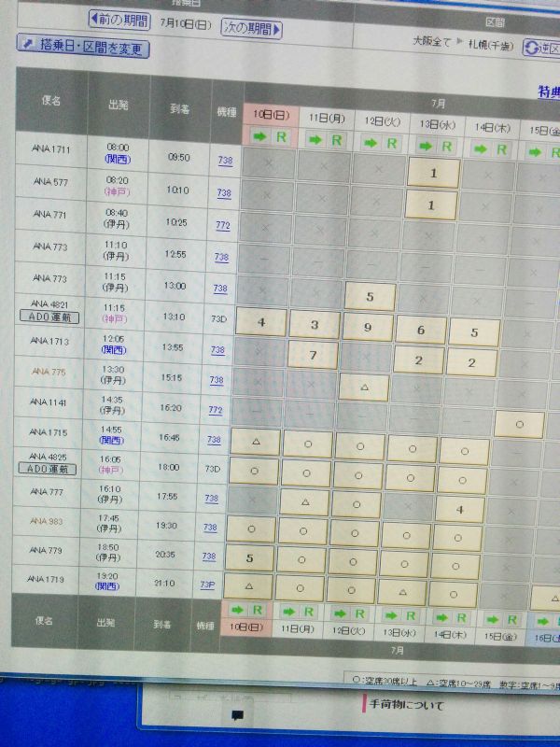Select ANA 4821 cell "9" on 12日
Viewport: 560px width, 747px height.
tap(368, 328)
